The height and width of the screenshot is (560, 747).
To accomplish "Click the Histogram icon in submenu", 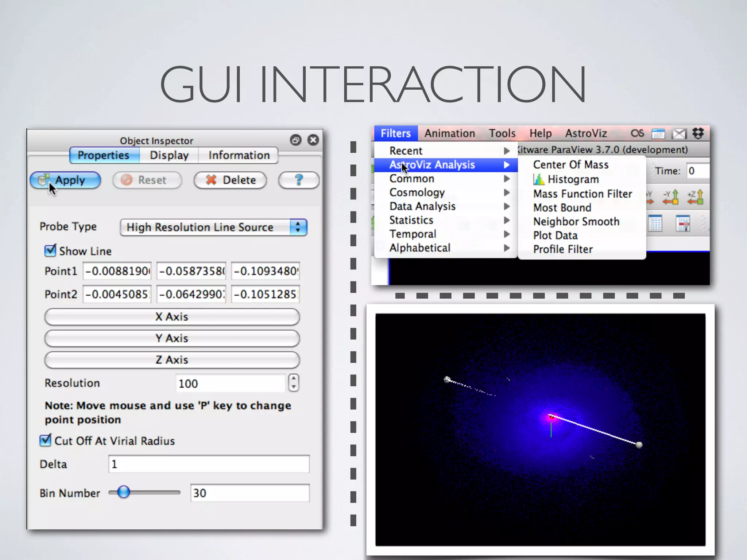I will pyautogui.click(x=539, y=179).
